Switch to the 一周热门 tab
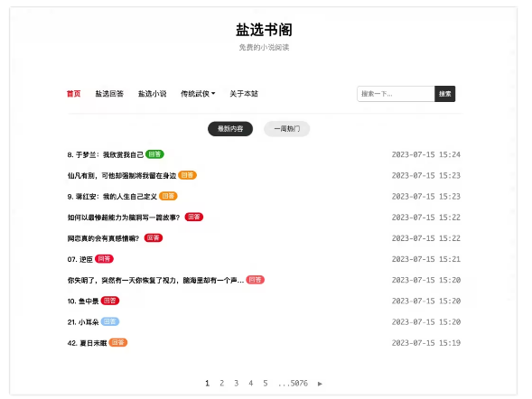The image size is (532, 399). (287, 129)
